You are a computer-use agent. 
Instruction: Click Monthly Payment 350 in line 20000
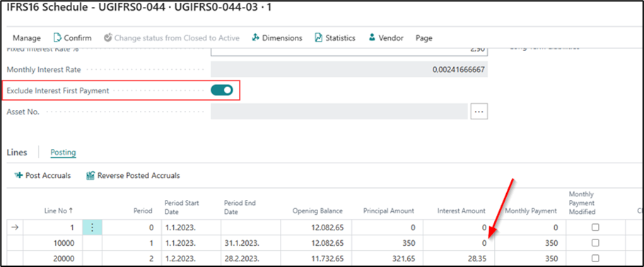coord(529,259)
